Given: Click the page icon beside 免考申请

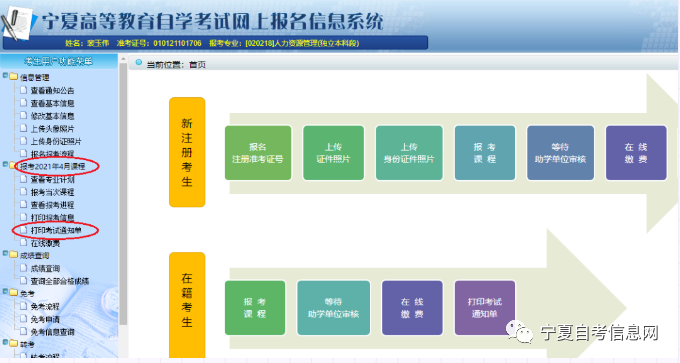Looking at the screenshot, I should 24,319.
